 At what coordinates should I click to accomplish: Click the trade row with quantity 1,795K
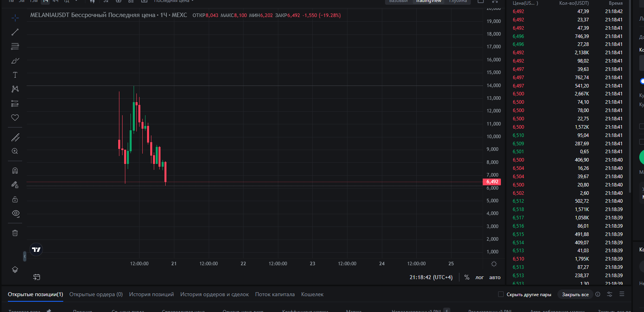pyautogui.click(x=568, y=259)
